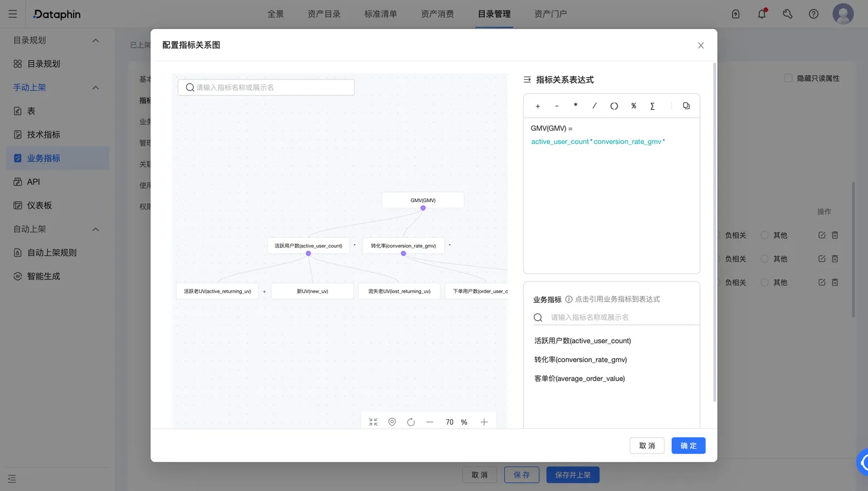Select the GMV(GMV) node in the graph
The width and height of the screenshot is (868, 491).
(423, 200)
